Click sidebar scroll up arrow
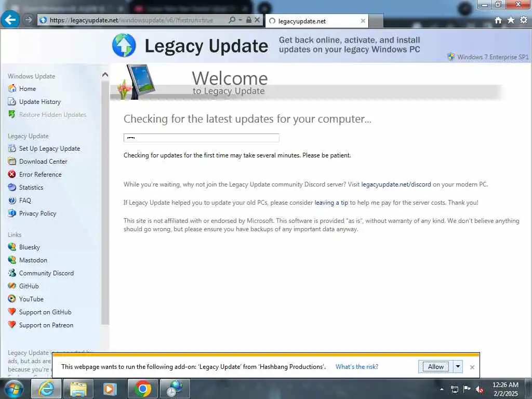 (105, 75)
